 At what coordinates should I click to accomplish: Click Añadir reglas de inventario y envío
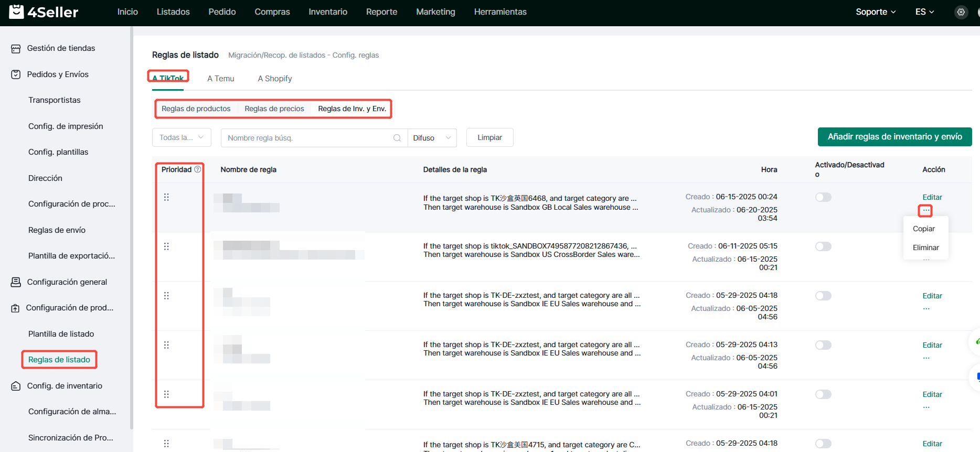click(895, 137)
